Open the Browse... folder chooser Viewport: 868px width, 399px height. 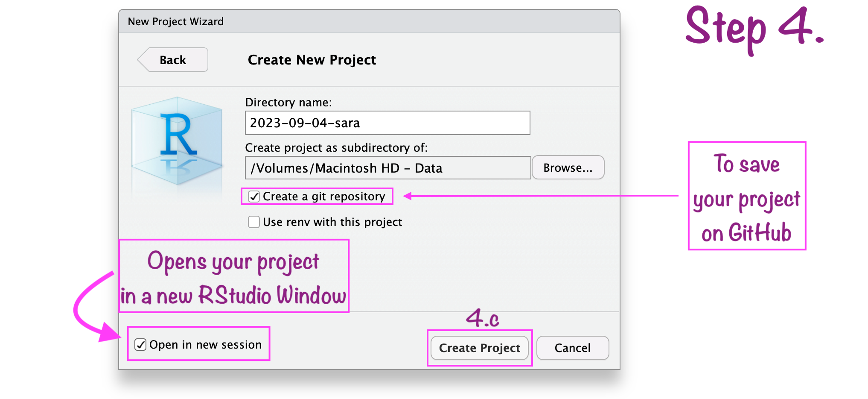[x=568, y=168]
